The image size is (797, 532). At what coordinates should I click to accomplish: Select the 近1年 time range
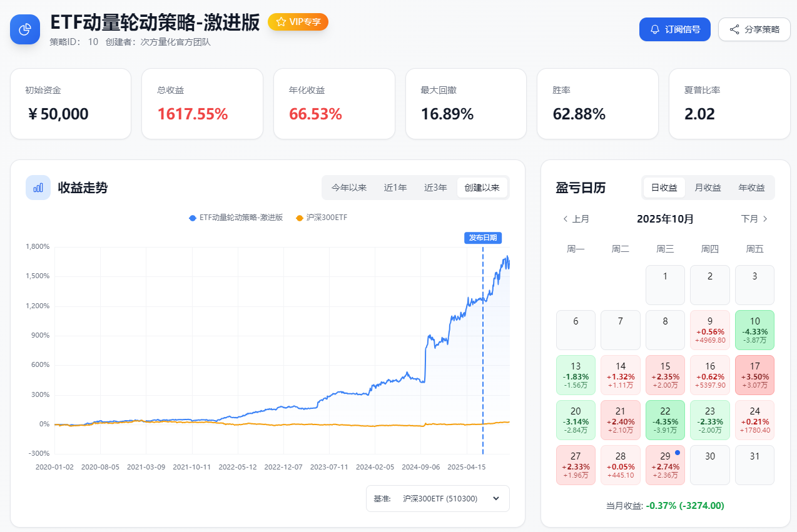pos(395,188)
